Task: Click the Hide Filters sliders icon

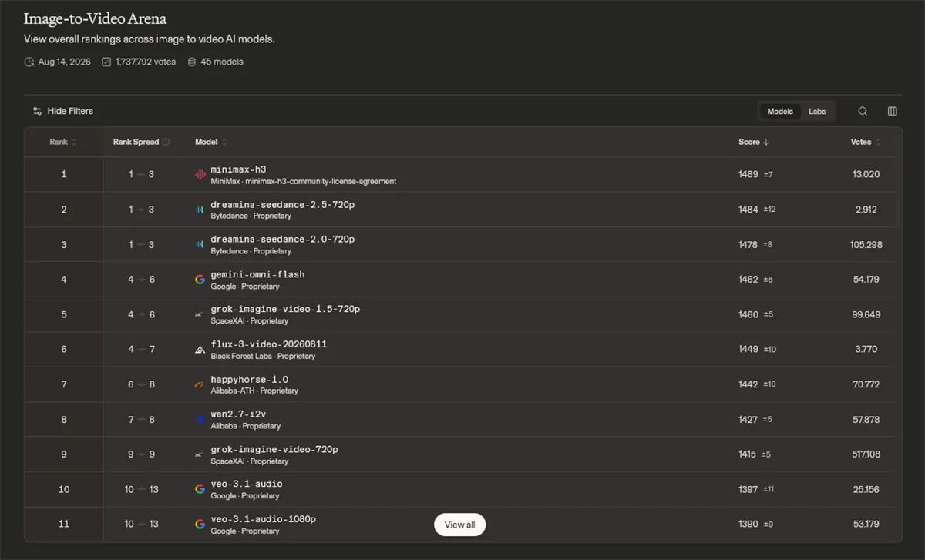Action: tap(37, 111)
